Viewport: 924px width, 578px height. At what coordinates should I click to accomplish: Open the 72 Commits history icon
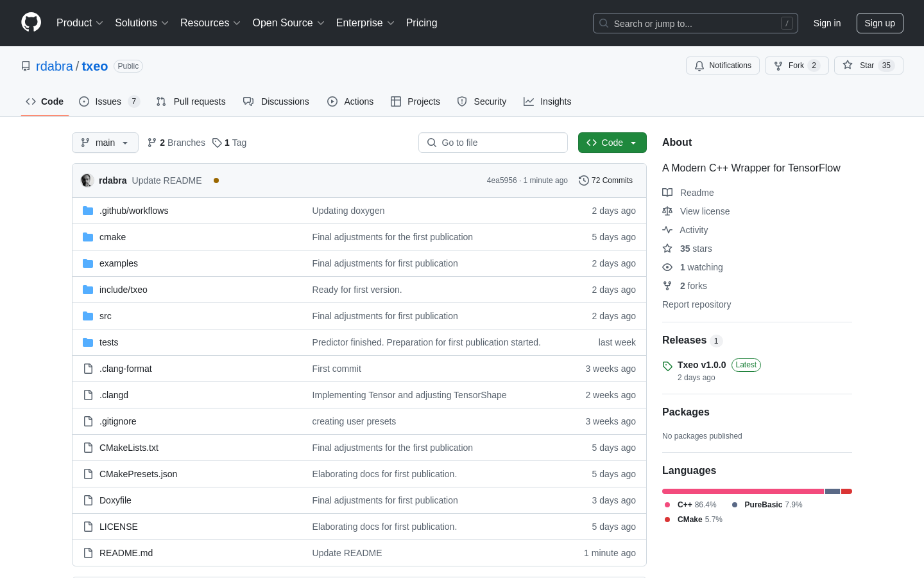tap(583, 180)
